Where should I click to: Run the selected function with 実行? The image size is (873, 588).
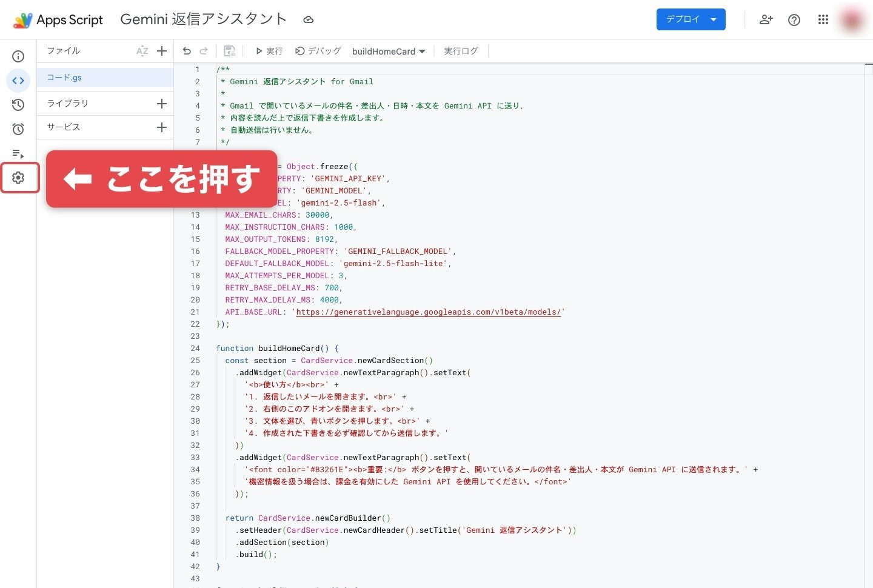[269, 52]
